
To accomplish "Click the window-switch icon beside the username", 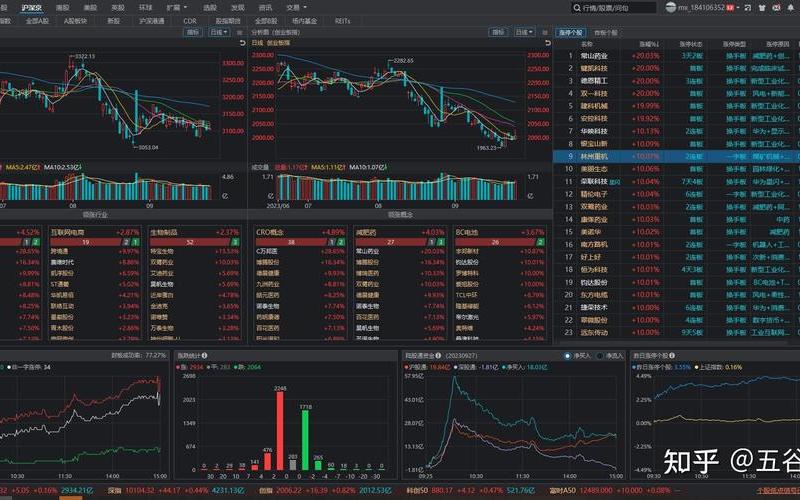I will coord(747,8).
